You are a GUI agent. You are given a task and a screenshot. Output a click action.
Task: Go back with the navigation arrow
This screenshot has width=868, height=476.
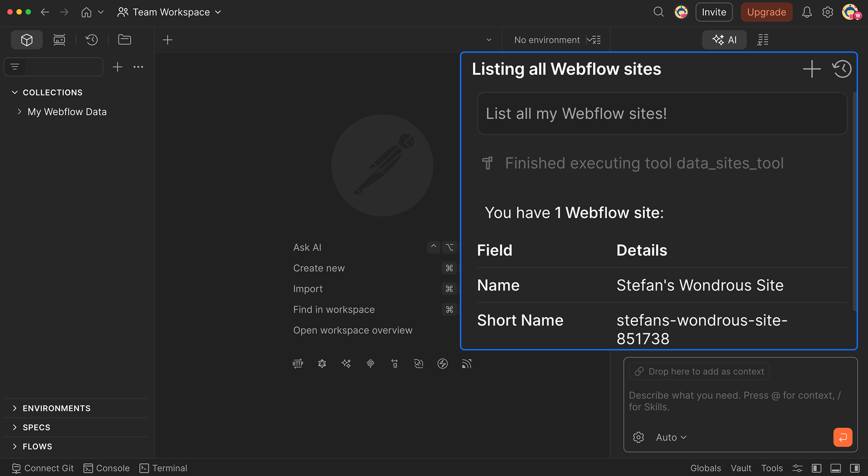click(x=45, y=12)
